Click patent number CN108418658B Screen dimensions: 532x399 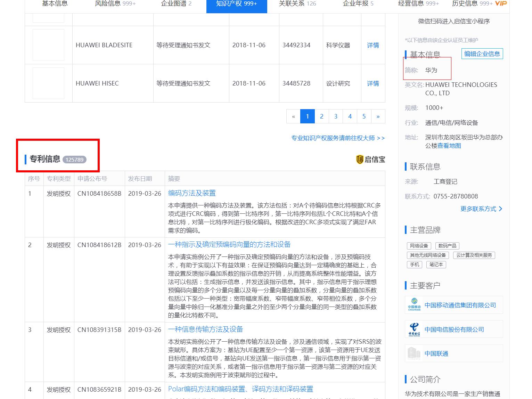tap(99, 193)
